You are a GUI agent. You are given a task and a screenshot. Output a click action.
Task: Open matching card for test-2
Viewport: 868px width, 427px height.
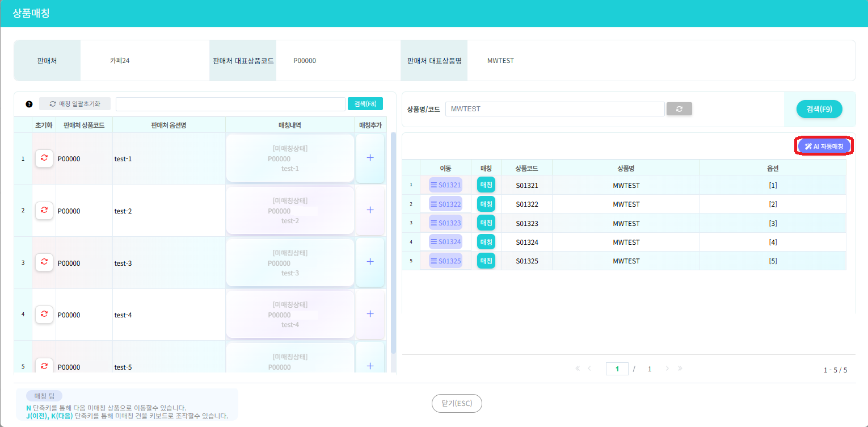coord(290,211)
